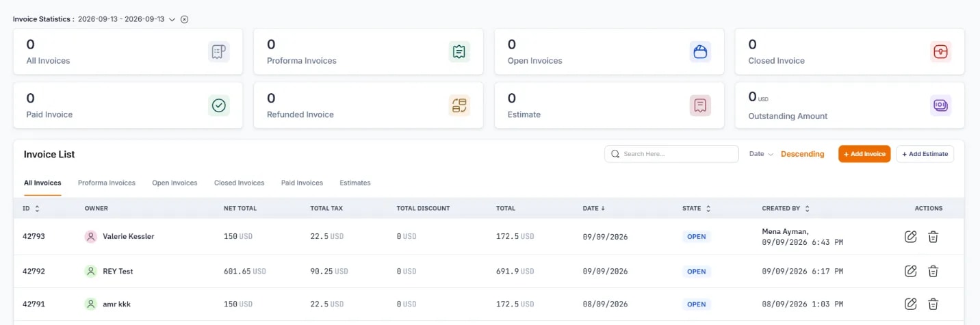Click the Refunded Invoice orange icon

[x=459, y=105]
